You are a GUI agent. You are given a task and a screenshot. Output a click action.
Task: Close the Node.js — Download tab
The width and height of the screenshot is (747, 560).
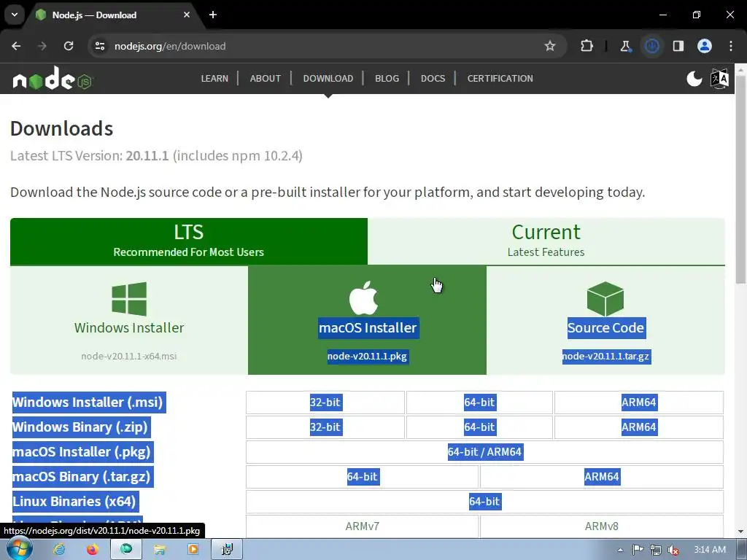pyautogui.click(x=187, y=15)
